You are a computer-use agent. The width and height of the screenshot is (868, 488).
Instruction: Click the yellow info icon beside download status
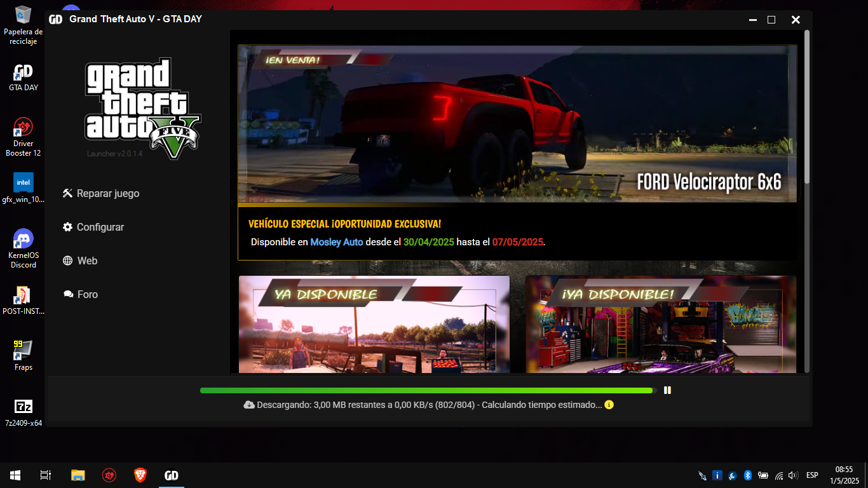click(x=609, y=405)
